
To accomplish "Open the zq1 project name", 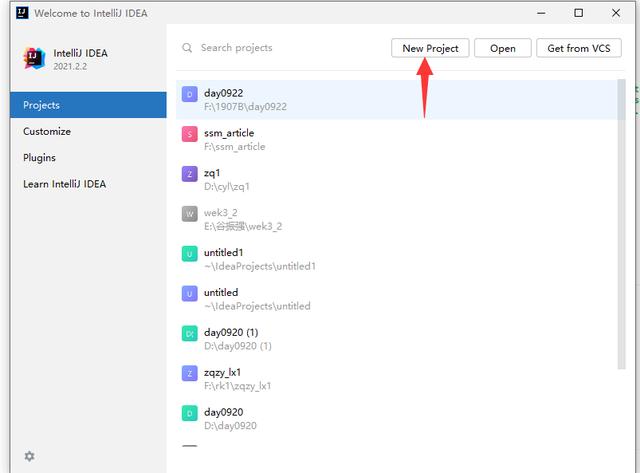I will coord(212,173).
